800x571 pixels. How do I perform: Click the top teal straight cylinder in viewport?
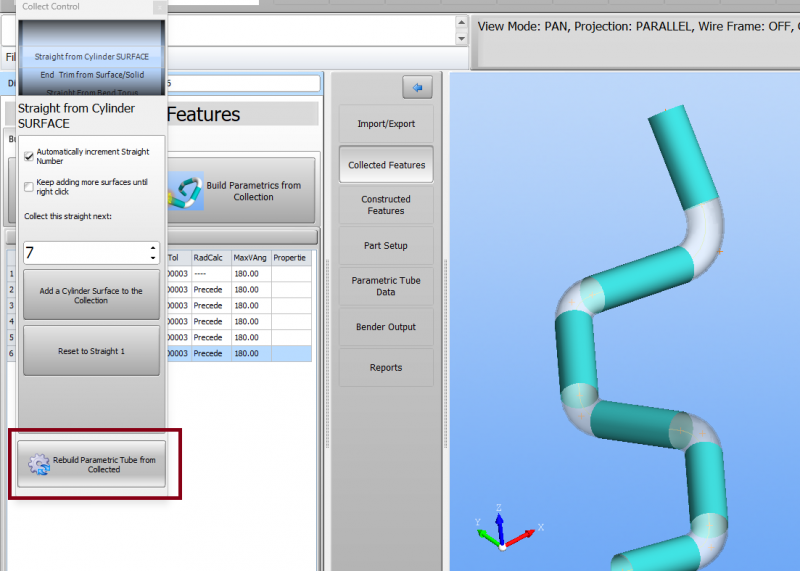click(x=683, y=156)
